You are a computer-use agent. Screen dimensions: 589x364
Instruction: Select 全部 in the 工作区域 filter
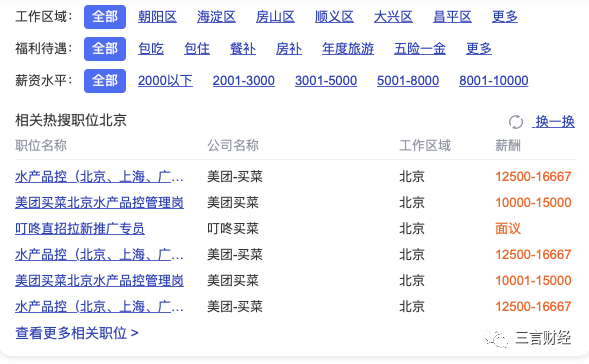click(x=105, y=17)
